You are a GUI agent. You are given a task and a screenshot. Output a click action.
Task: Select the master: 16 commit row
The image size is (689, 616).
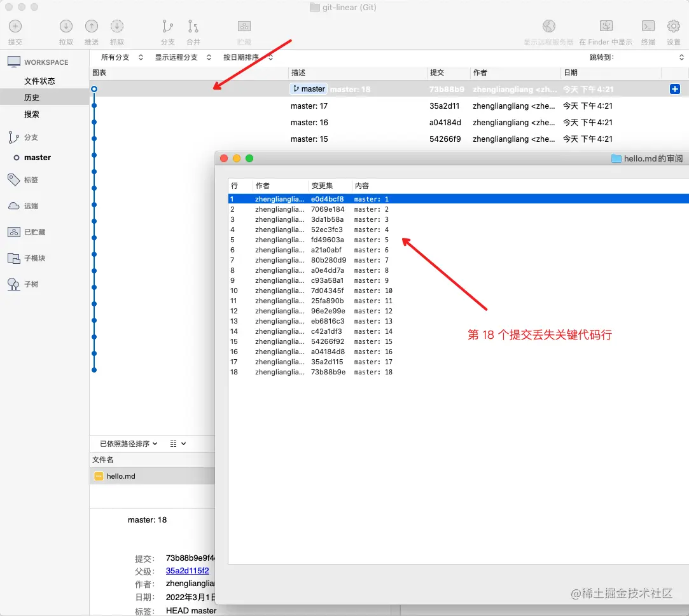point(389,123)
